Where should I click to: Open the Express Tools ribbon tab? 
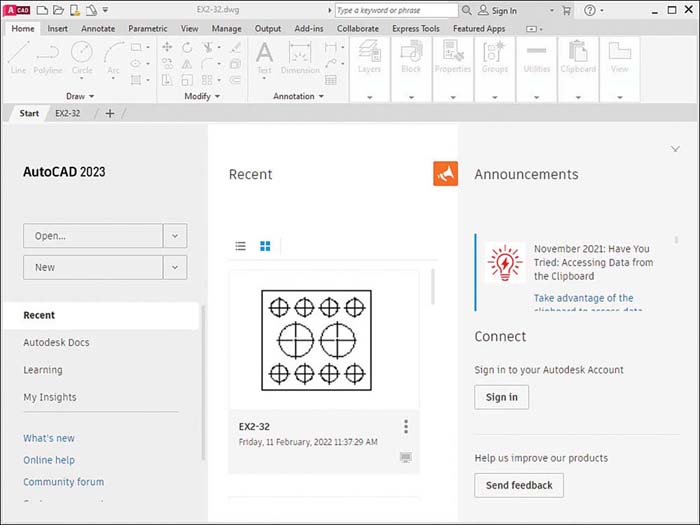point(416,29)
